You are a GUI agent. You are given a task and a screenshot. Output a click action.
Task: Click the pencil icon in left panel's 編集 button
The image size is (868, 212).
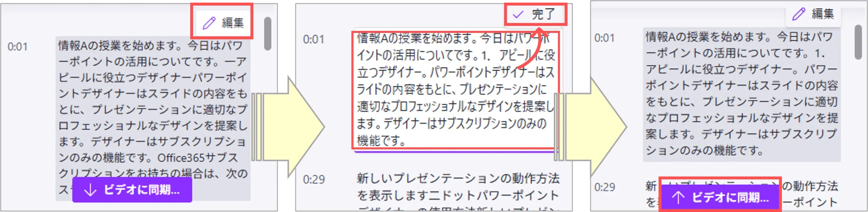[209, 23]
